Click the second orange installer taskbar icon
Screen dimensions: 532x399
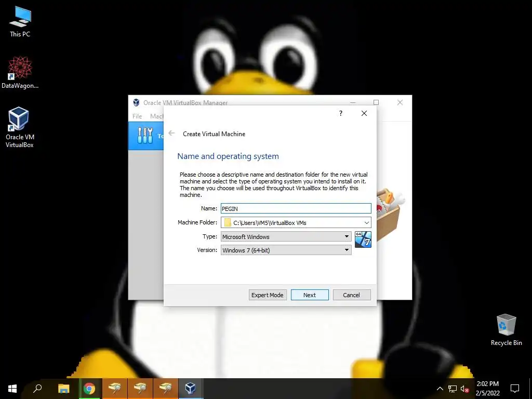[x=140, y=389]
